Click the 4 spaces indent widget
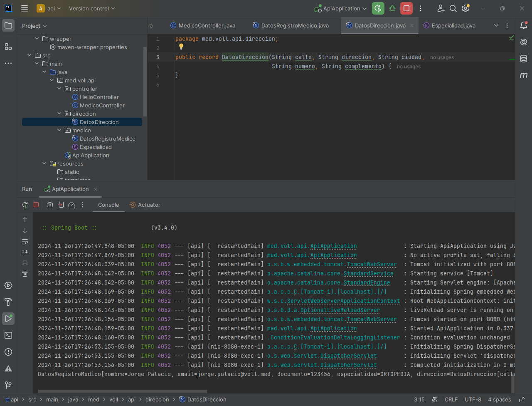The width and height of the screenshot is (532, 406). [x=500, y=400]
